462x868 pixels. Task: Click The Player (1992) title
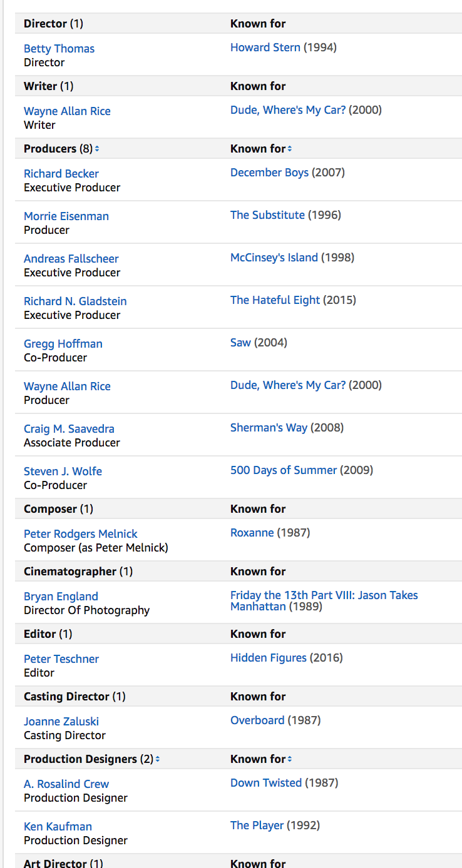click(x=257, y=825)
